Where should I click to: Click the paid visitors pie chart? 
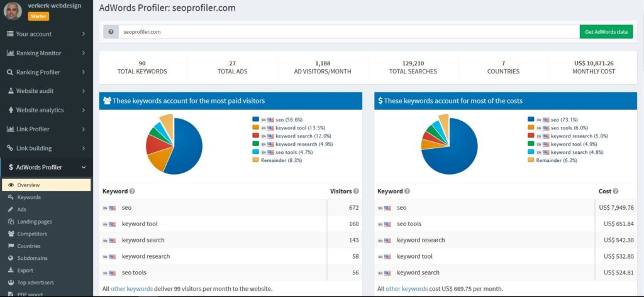tap(174, 144)
